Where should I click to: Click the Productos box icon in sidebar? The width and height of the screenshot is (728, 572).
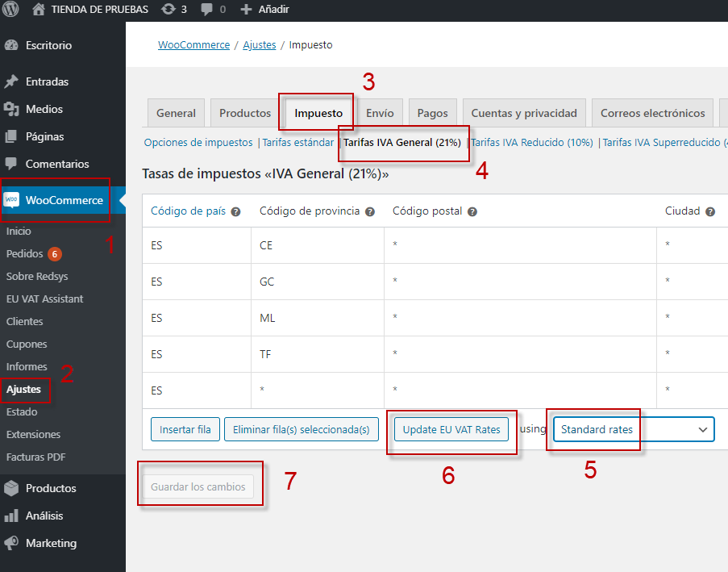(11, 488)
